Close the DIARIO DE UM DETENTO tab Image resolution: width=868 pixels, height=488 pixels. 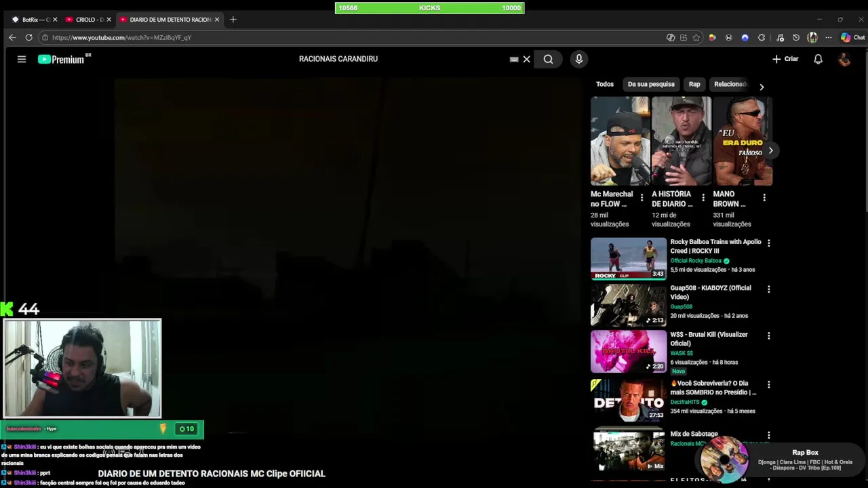coord(217,20)
